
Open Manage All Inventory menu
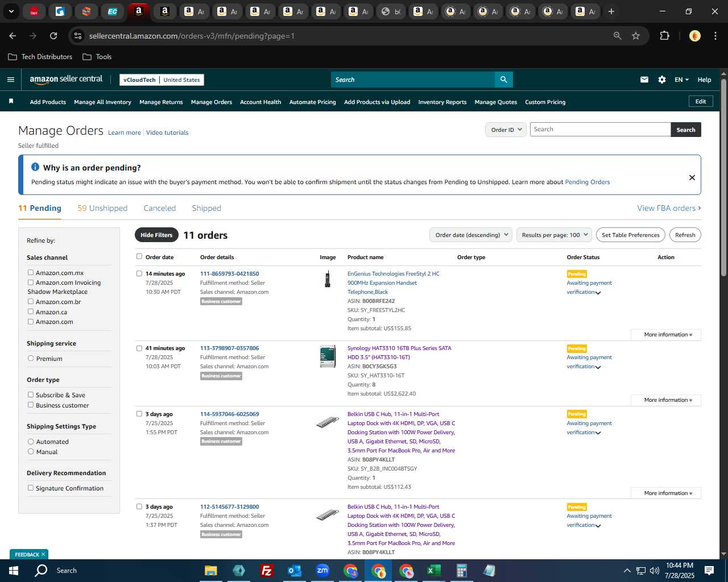tap(102, 102)
